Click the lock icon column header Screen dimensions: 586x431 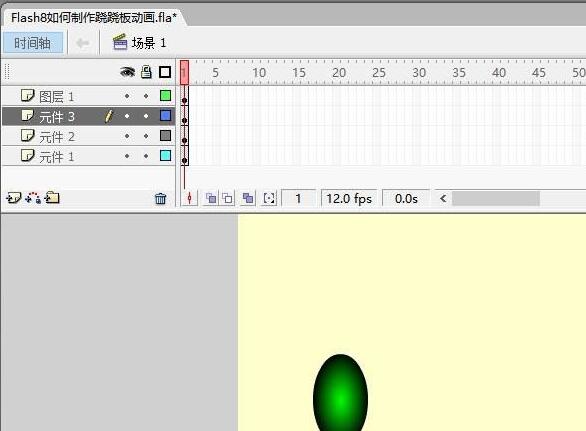pyautogui.click(x=146, y=72)
